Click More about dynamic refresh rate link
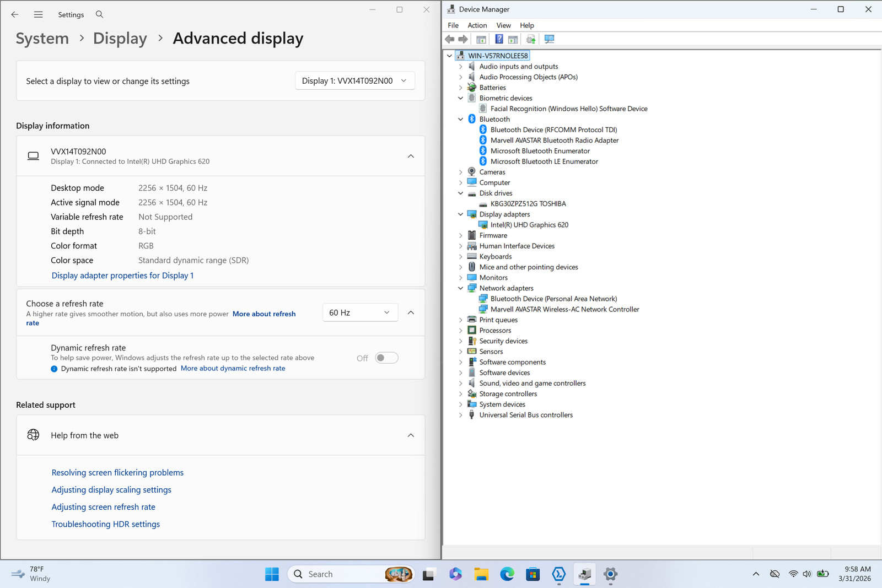Viewport: 882px width, 588px height. coord(233,369)
